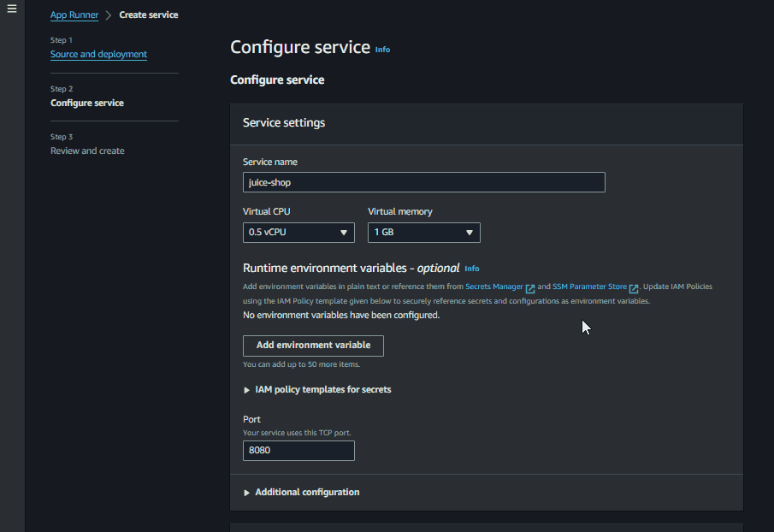Image resolution: width=774 pixels, height=532 pixels.
Task: Click the Service name input field
Action: click(x=423, y=182)
